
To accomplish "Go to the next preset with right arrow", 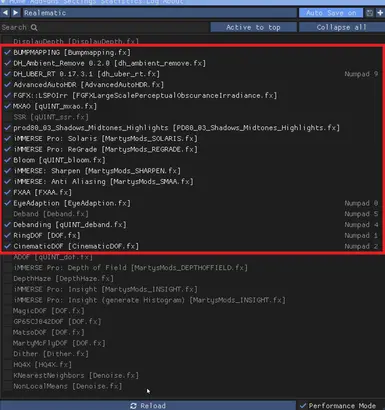I will point(16,13).
